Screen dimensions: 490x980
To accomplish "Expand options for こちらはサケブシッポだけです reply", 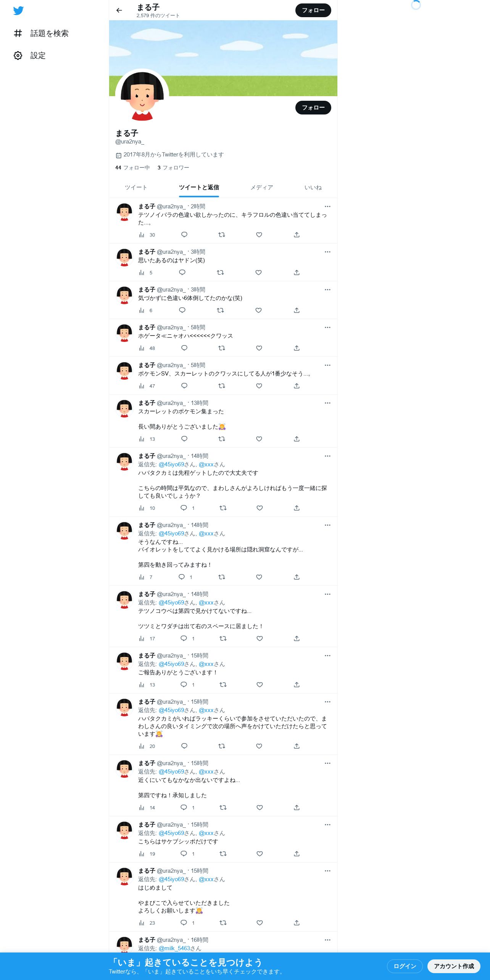I will pos(327,825).
